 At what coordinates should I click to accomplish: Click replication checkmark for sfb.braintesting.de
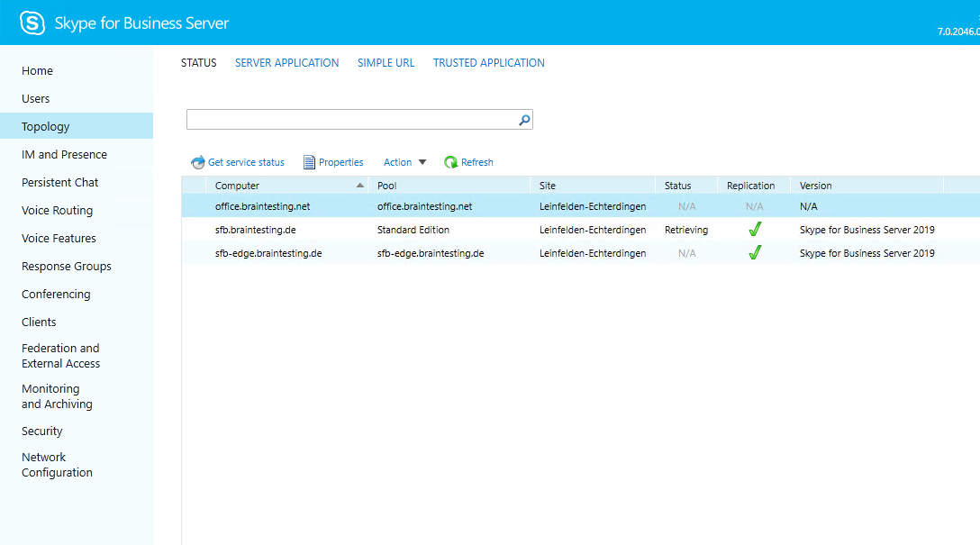pyautogui.click(x=755, y=230)
